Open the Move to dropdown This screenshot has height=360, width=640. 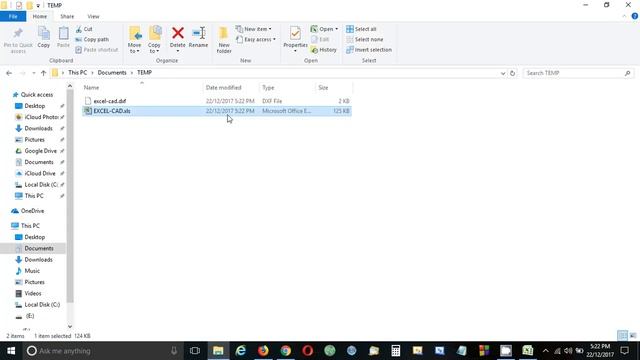(x=134, y=40)
